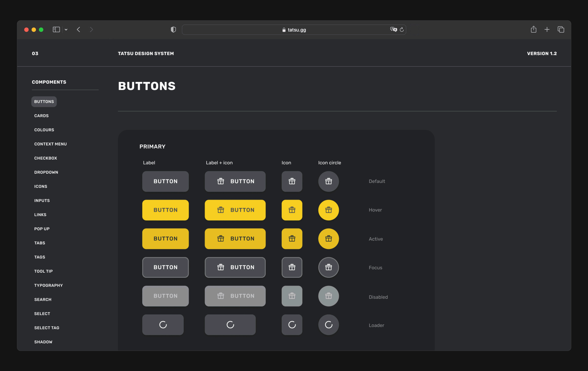Select the Typography sidebar item
The image size is (588, 371).
pyautogui.click(x=48, y=285)
